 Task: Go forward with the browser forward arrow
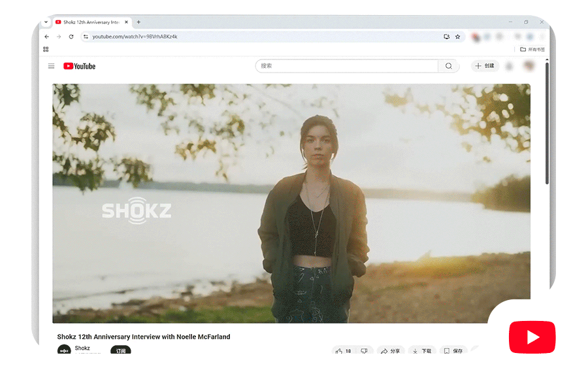pyautogui.click(x=59, y=37)
